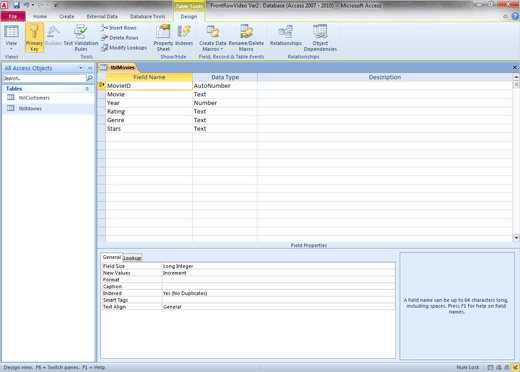Viewport: 520px width, 372px height.
Task: Click Insert Rows in the ribbon
Action: [119, 28]
